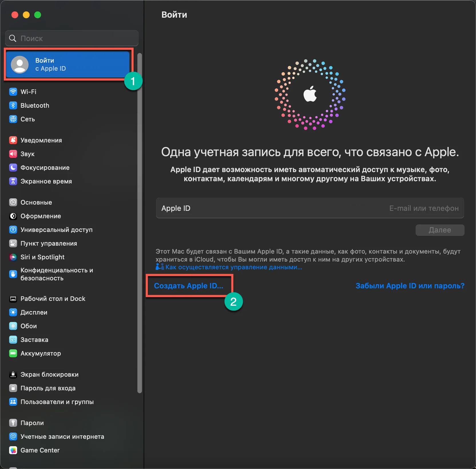The width and height of the screenshot is (476, 469).
Task: Click the Game Center label text
Action: [x=40, y=450]
